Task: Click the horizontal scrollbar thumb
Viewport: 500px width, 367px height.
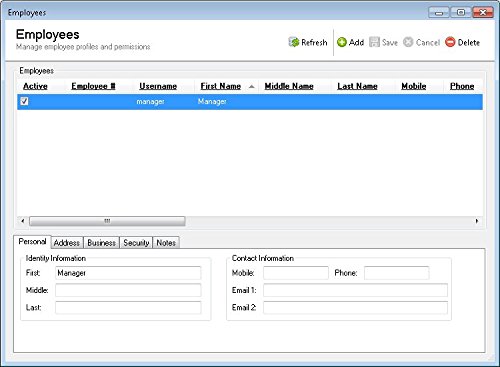Action: click(x=107, y=221)
